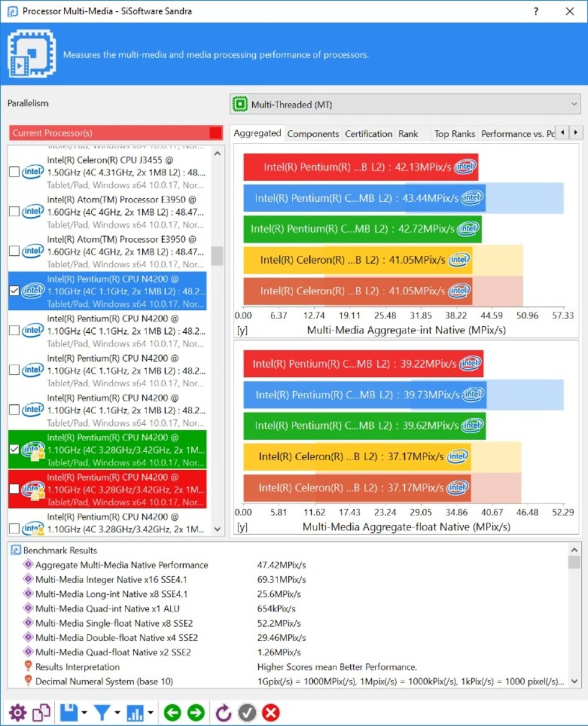This screenshot has width=588, height=726.
Task: Click the blue bar showing 43.44MPix/s
Action: point(364,198)
